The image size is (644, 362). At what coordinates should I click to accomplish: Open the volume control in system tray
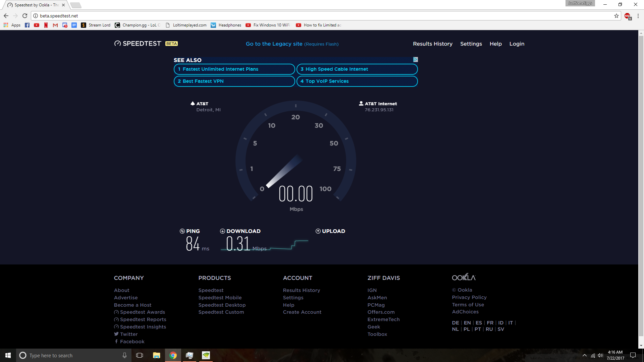[600, 355]
